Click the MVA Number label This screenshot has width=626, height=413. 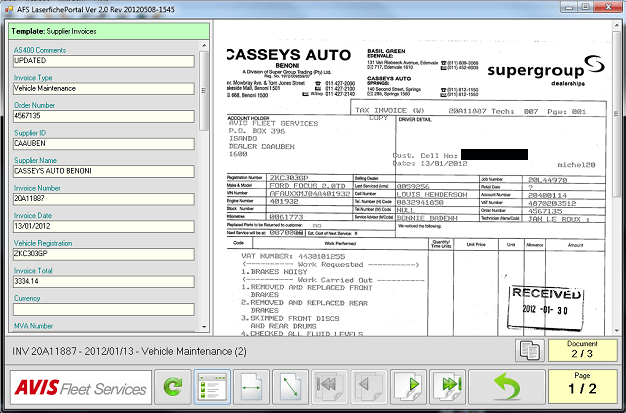pyautogui.click(x=33, y=326)
